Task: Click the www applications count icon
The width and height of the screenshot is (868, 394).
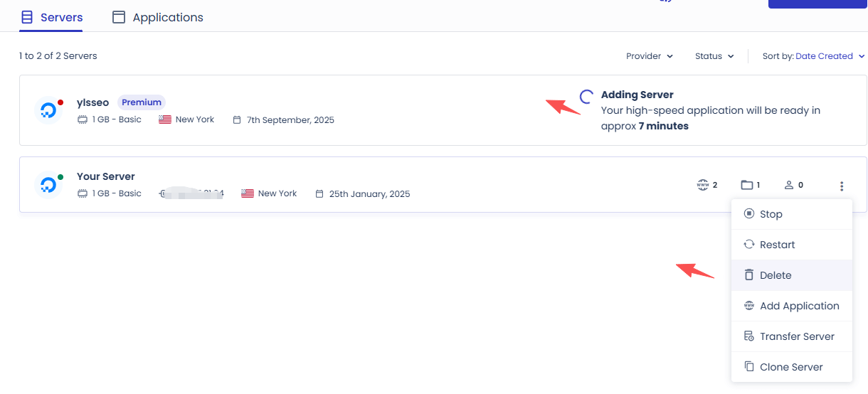Action: tap(703, 185)
